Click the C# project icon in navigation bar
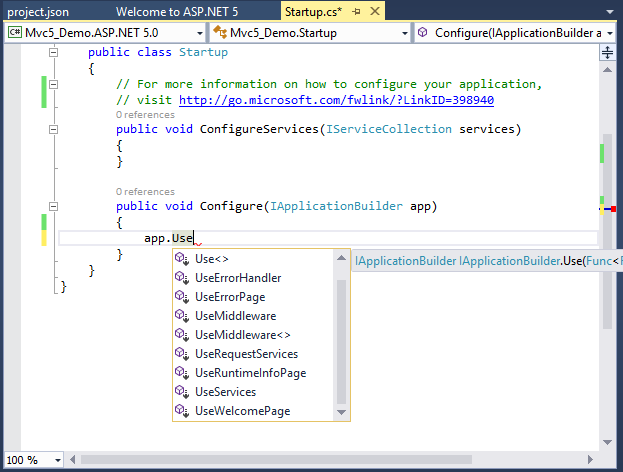Screen dimensions: 623x472 (x=15, y=32)
